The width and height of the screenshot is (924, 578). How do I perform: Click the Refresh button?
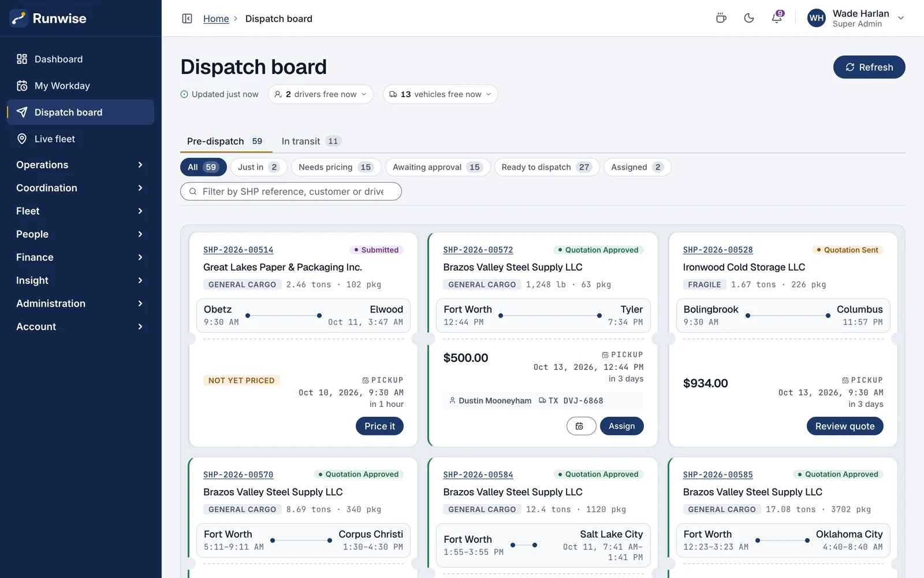[869, 67]
